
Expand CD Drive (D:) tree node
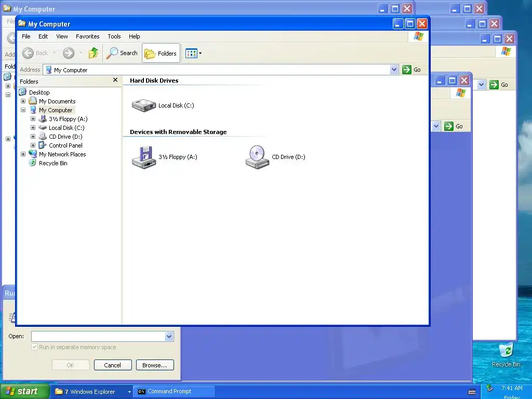pyautogui.click(x=33, y=137)
